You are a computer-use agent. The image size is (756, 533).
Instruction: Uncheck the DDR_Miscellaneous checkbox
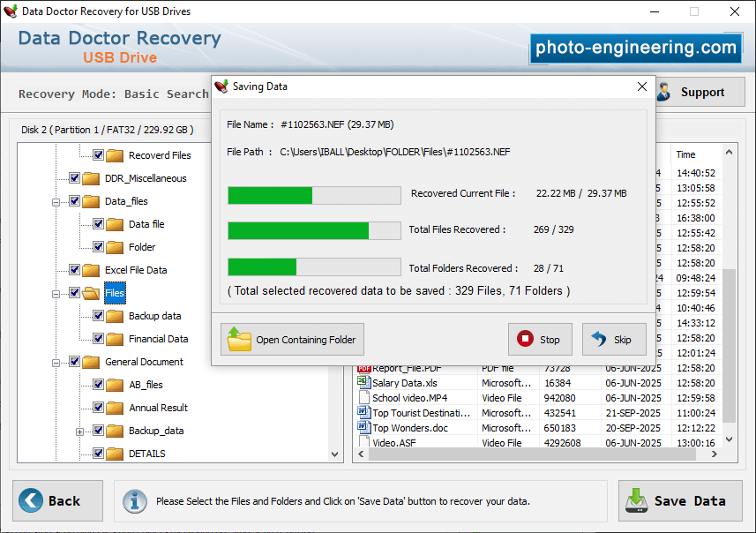(x=74, y=178)
